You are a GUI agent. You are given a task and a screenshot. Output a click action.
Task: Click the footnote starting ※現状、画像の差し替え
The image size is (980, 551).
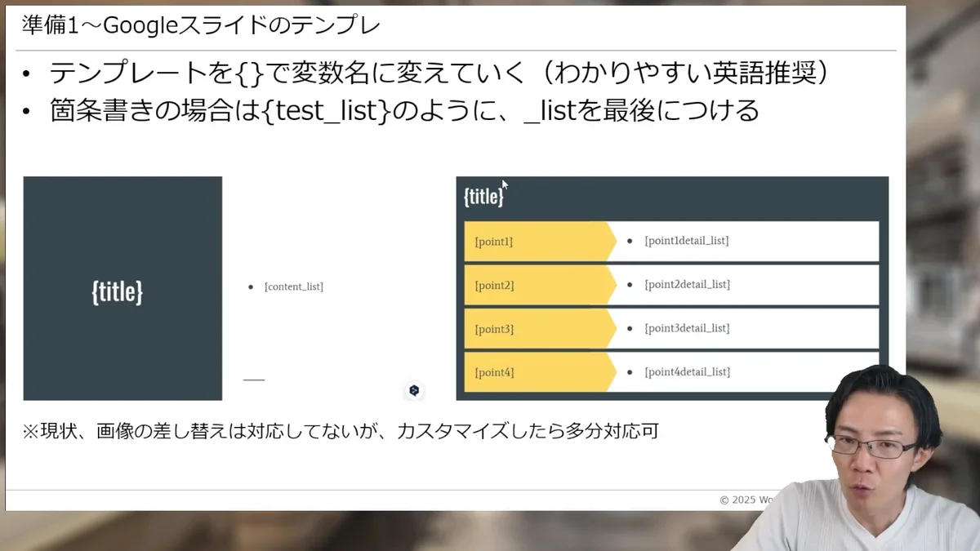[x=340, y=431]
